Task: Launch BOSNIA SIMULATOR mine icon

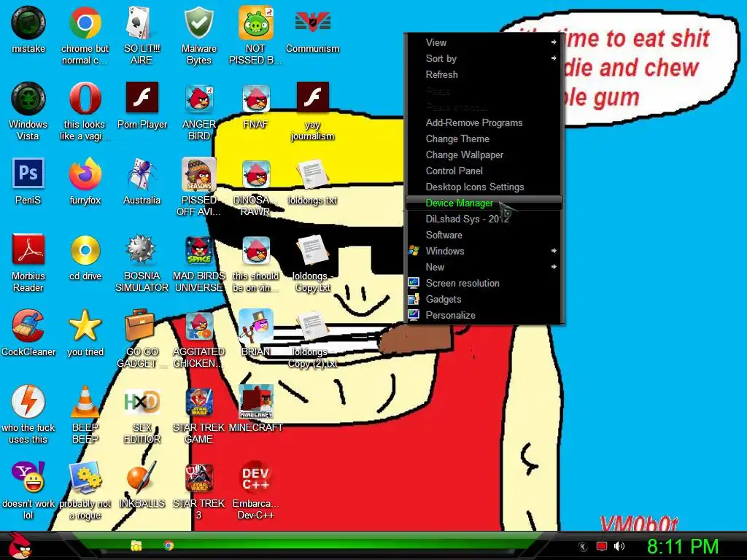Action: 142,250
